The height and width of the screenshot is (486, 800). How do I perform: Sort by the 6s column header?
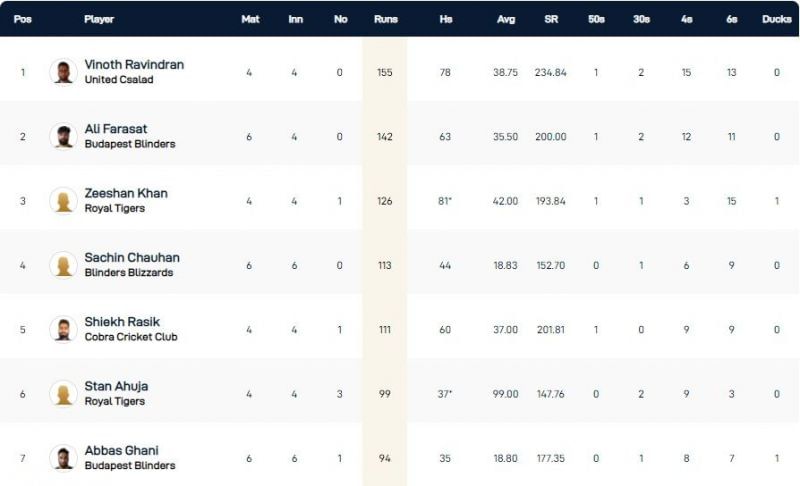pyautogui.click(x=731, y=19)
